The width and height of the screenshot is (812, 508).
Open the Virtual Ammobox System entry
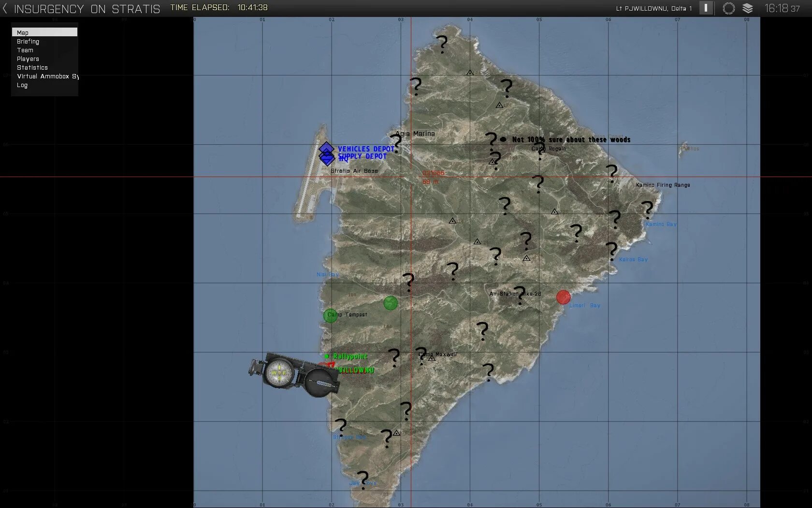click(x=44, y=76)
